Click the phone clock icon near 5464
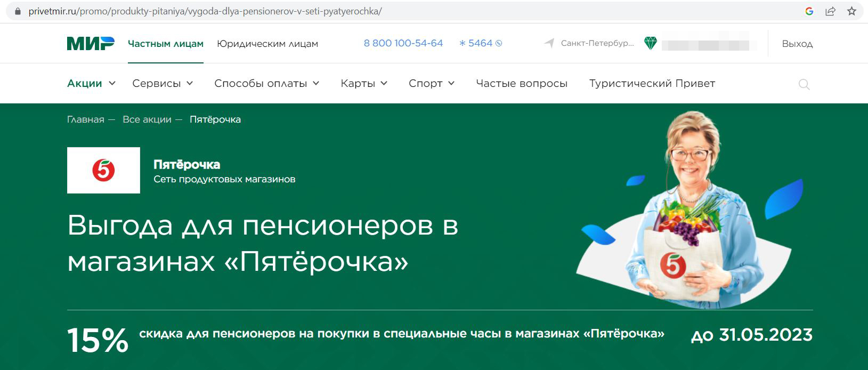 coord(499,44)
